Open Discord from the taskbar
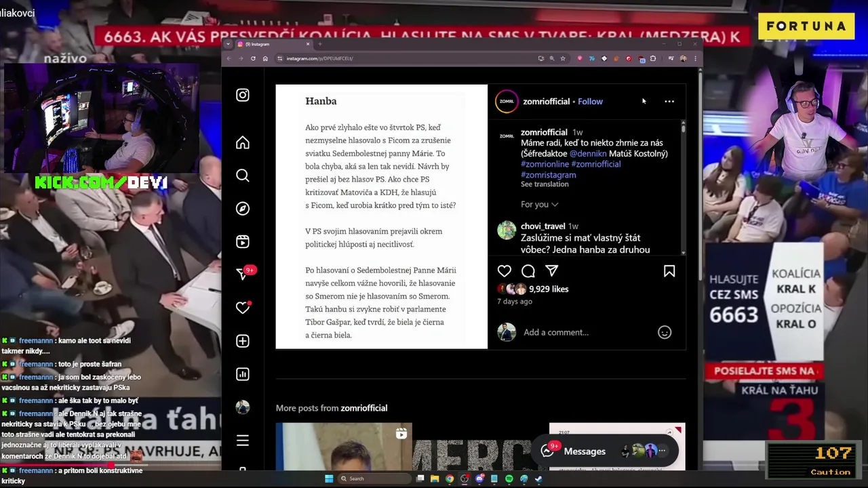 point(479,479)
